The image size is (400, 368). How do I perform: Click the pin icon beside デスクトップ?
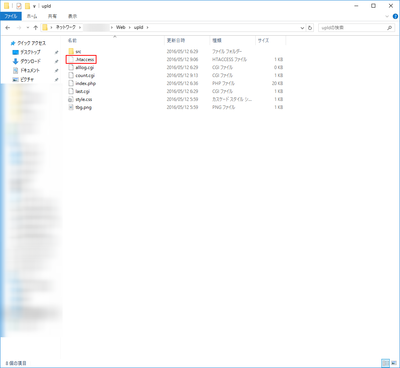pyautogui.click(x=56, y=52)
